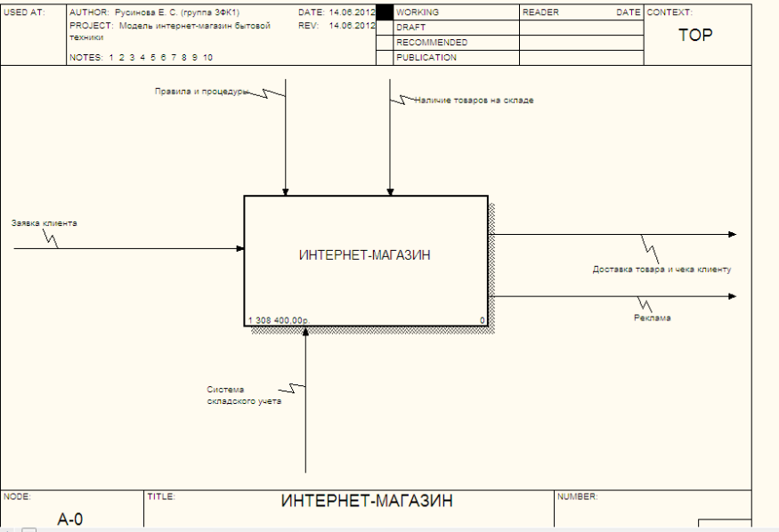Select the ИНТЕРНЕТ-МАГАЗИН activity box label
The image size is (779, 532).
point(365,255)
